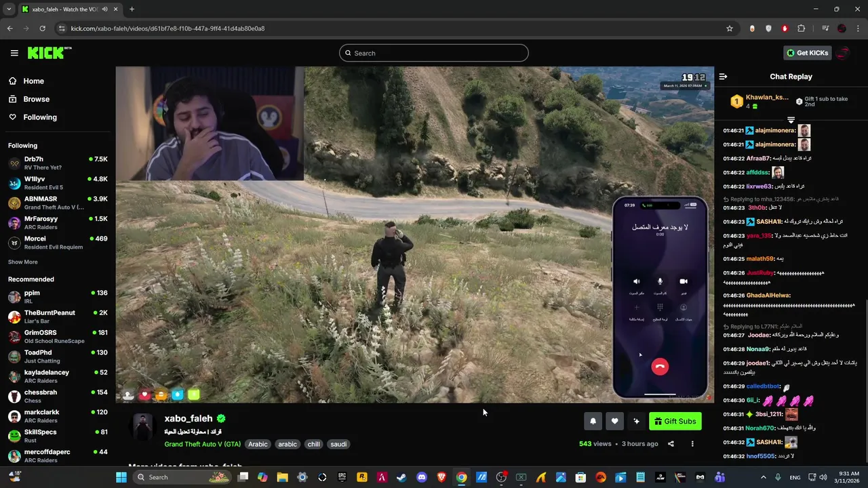Open the three-dot video options menu
The width and height of the screenshot is (868, 488).
coord(692,444)
